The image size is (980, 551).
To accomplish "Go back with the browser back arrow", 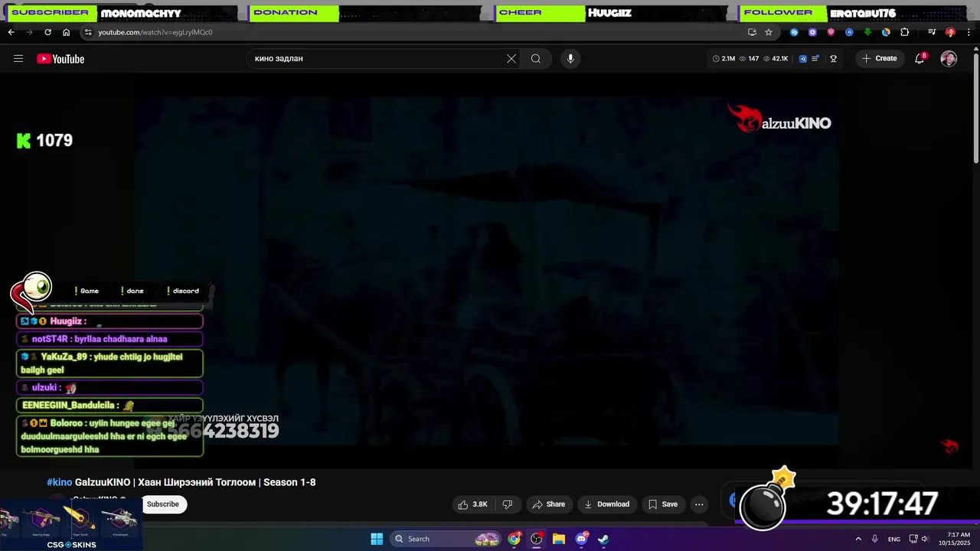I will (x=11, y=32).
